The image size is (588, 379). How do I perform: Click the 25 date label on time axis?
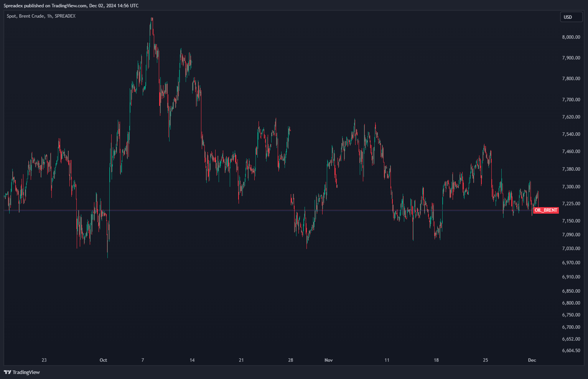[486, 360]
